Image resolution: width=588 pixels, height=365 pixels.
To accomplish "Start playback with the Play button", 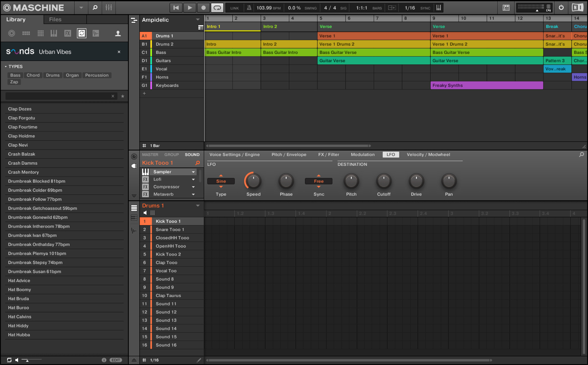I will [190, 8].
